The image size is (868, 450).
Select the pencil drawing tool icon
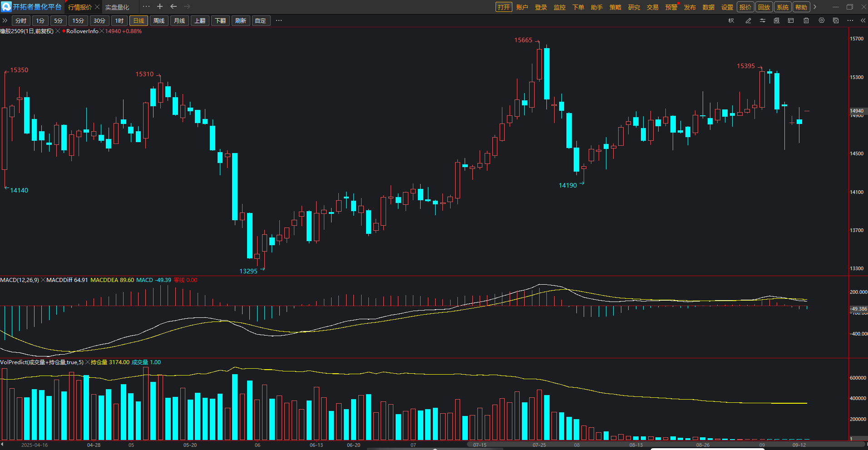(x=748, y=20)
